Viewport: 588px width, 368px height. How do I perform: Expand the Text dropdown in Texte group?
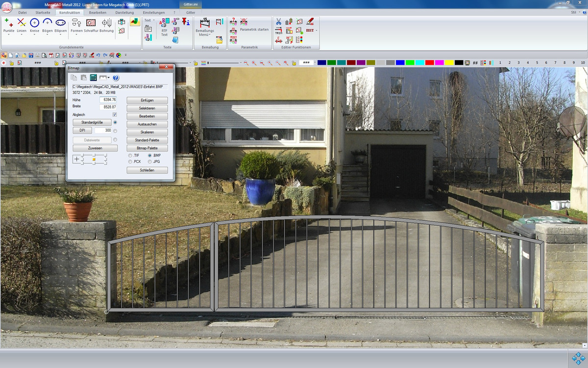(x=153, y=21)
